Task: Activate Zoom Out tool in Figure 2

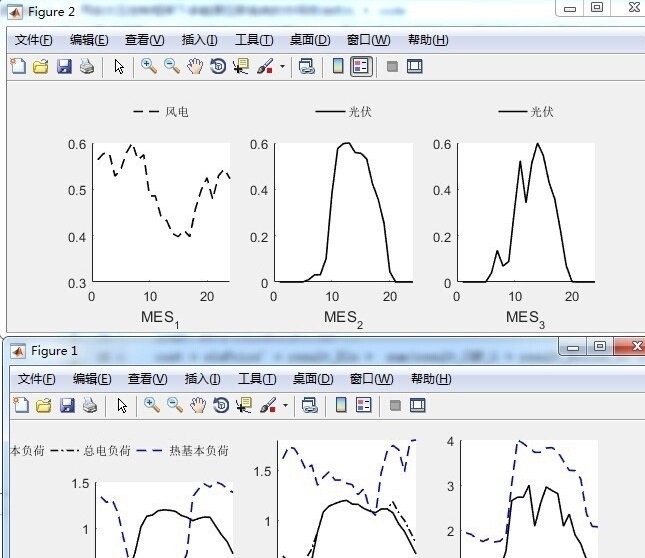Action: [x=172, y=66]
